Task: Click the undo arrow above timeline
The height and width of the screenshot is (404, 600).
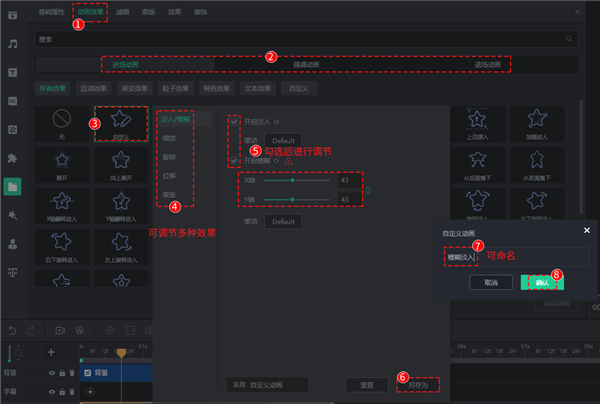Action: click(x=13, y=330)
